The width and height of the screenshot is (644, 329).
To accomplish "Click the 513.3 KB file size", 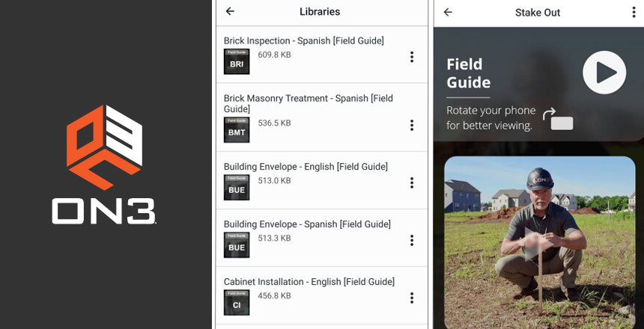I will [274, 238].
